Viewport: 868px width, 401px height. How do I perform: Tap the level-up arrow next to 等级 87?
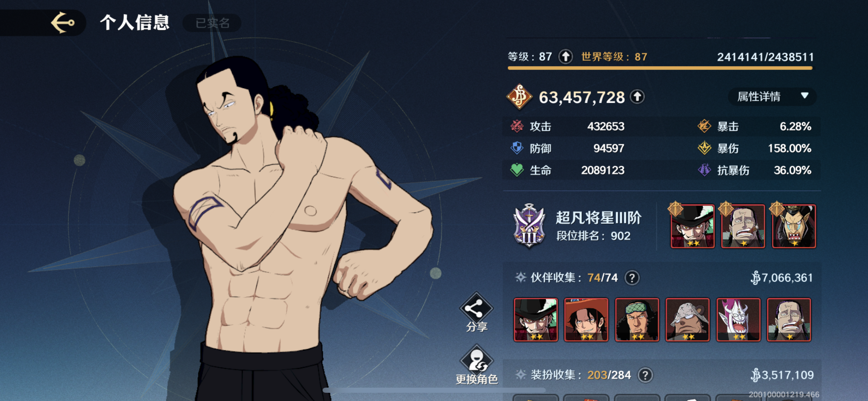coord(566,57)
